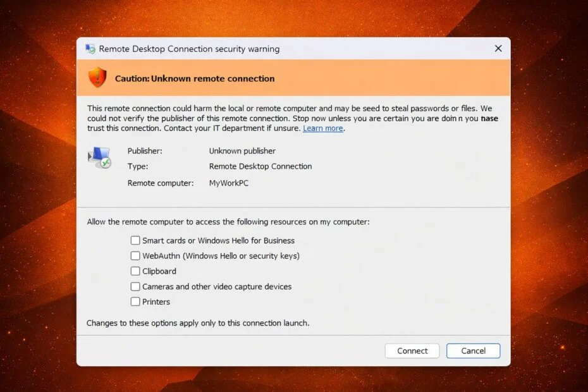Tick the WebAuthn security keys checkbox
This screenshot has width=588, height=392.
pyautogui.click(x=135, y=256)
